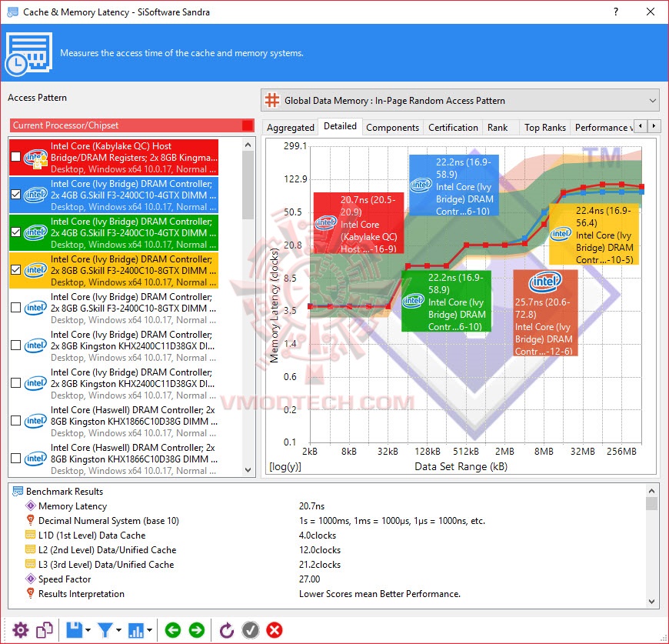Go forward with the green right arrow
The height and width of the screenshot is (644, 669).
point(197,630)
